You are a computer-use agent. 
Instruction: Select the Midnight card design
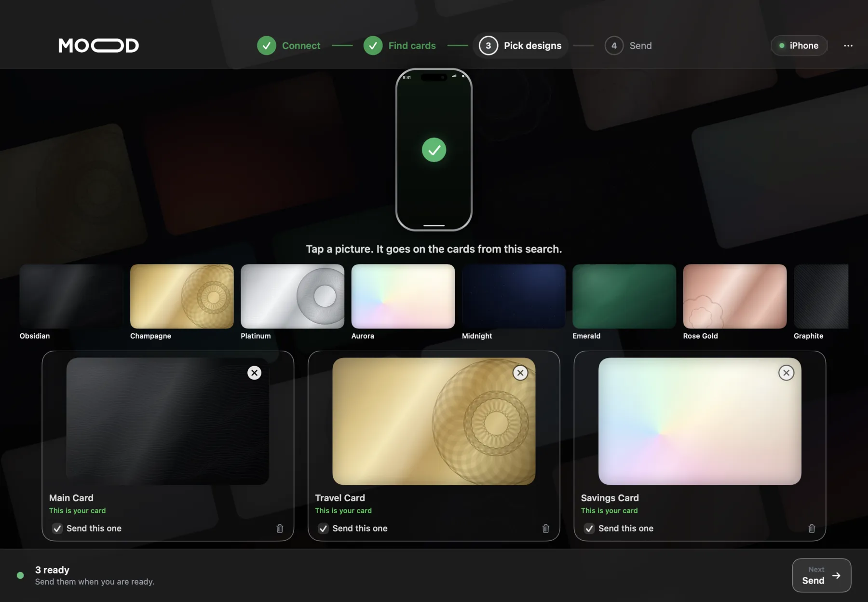point(514,296)
